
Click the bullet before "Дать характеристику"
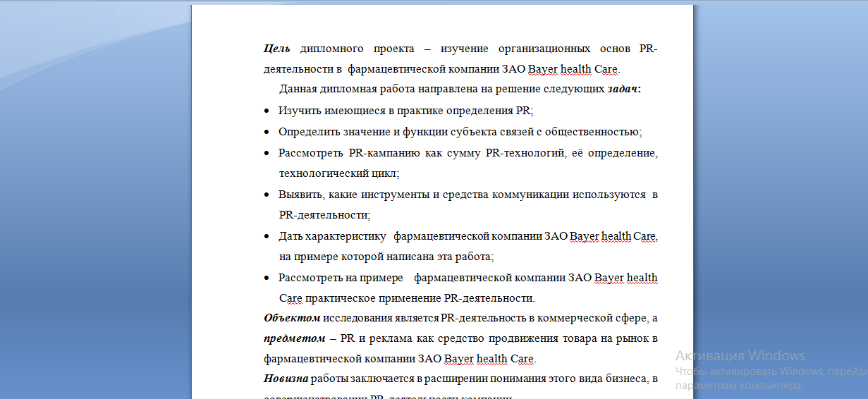point(267,236)
